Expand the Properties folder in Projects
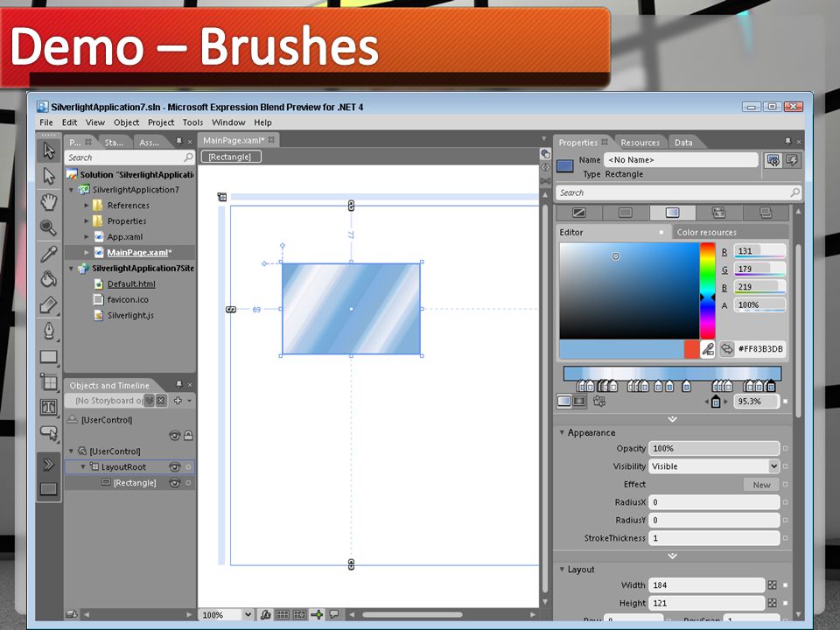This screenshot has height=630, width=840. 87,220
